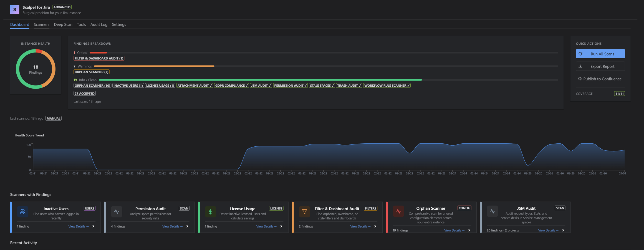Click the Stale Spaces tag
This screenshot has height=250, width=644.
pyautogui.click(x=322, y=86)
